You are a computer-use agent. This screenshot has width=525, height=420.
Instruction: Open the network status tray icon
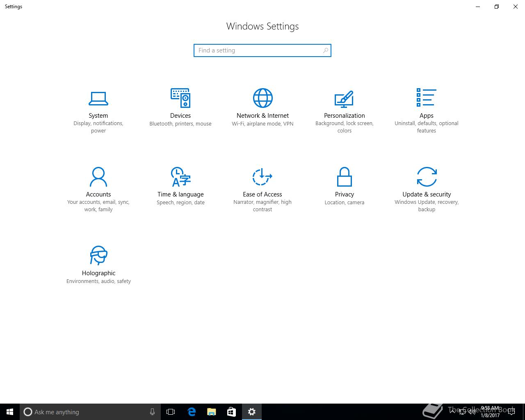click(x=463, y=412)
